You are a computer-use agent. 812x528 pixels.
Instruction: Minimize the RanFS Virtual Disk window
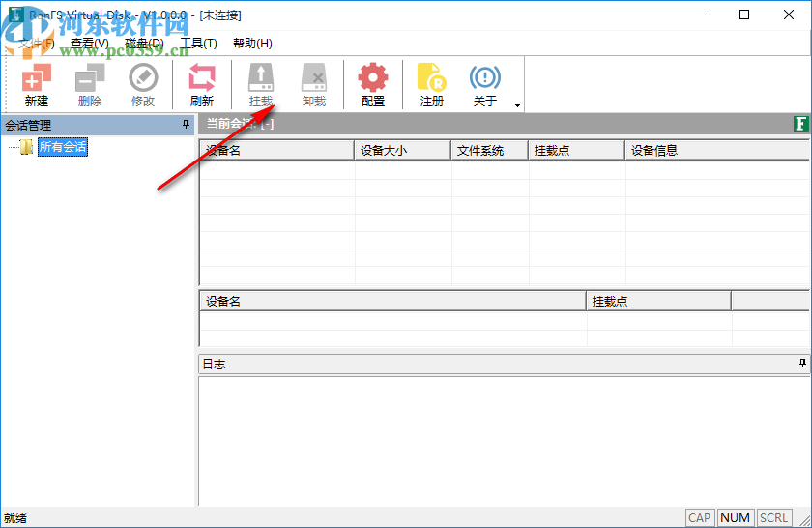coord(701,15)
